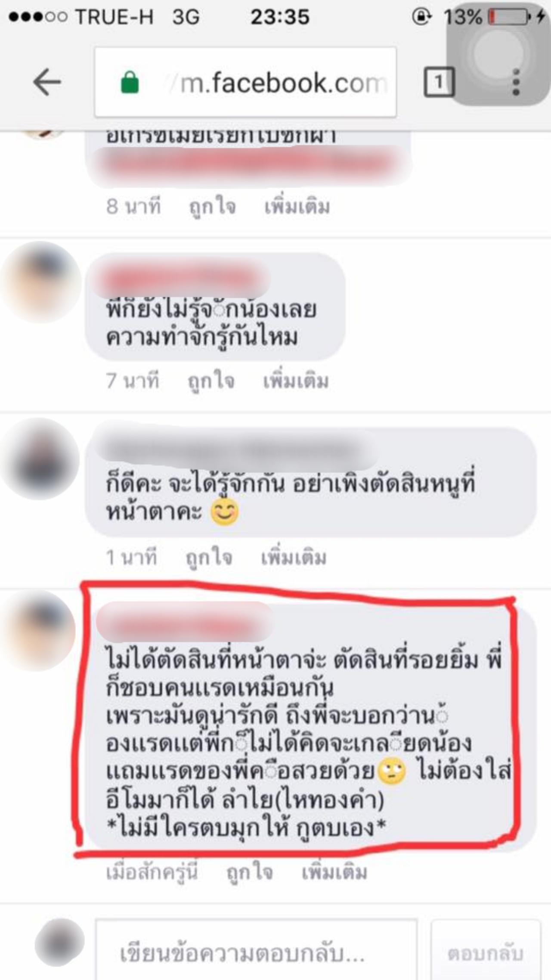Like the comment posted 7 นาที ago
Image resolution: width=551 pixels, height=980 pixels.
(211, 381)
